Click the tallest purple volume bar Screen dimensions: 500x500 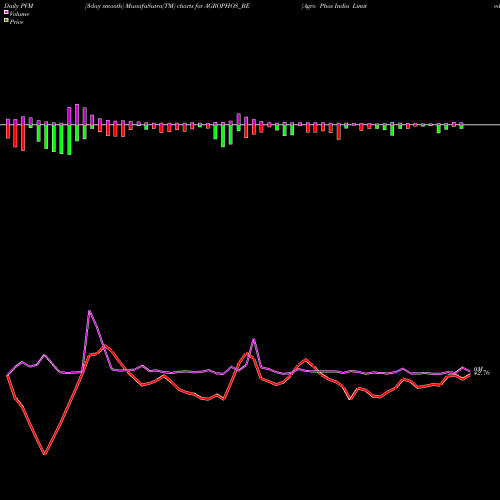tap(77, 114)
